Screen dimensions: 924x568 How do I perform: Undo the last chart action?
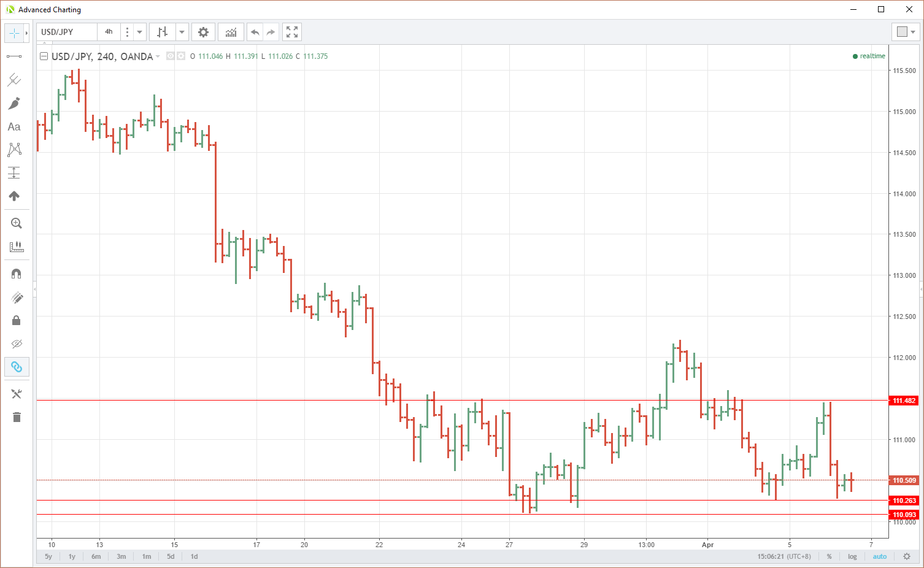coord(255,32)
